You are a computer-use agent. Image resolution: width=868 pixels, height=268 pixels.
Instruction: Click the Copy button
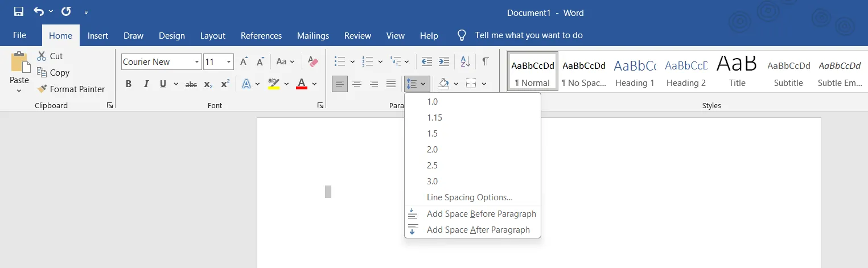(x=53, y=72)
